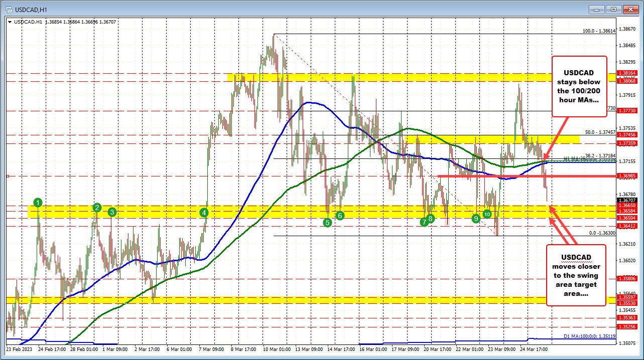The height and width of the screenshot is (360, 644).
Task: Select green numbered marker 1 on the chart
Action: click(x=37, y=203)
